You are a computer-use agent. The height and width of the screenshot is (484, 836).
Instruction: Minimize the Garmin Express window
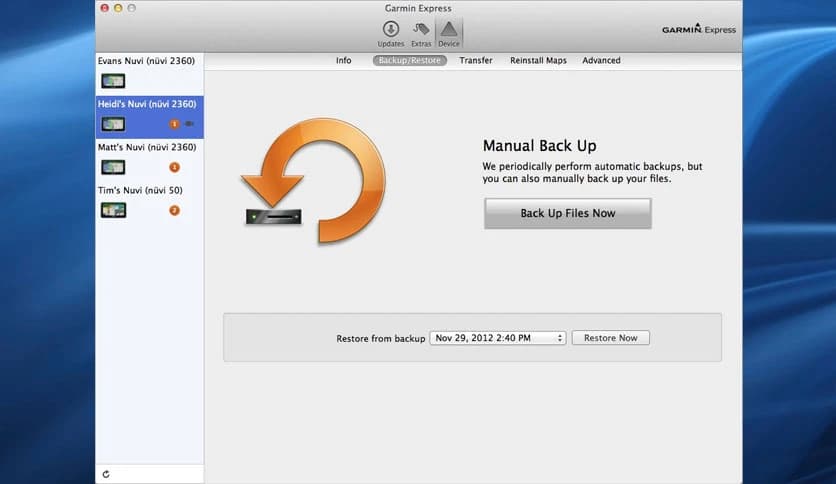pos(118,8)
